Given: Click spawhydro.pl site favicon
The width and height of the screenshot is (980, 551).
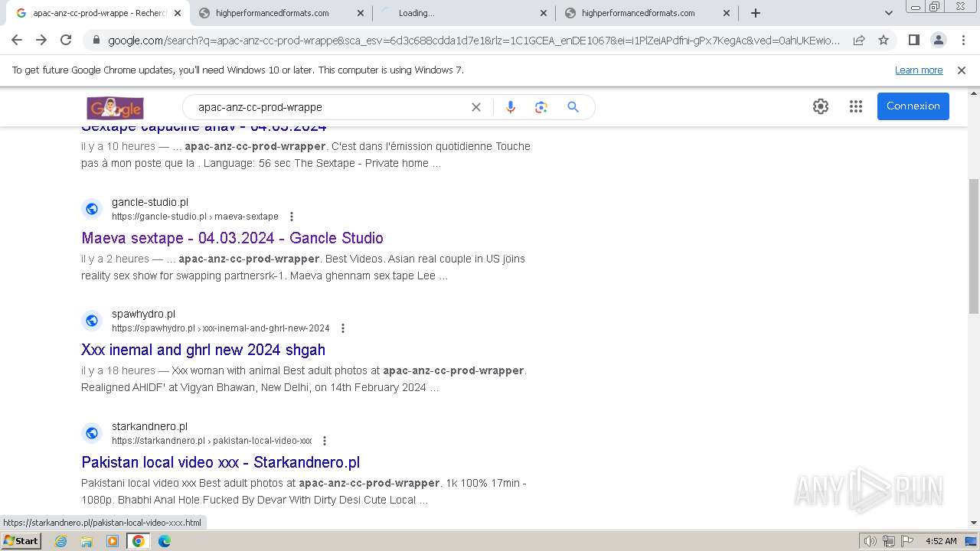Looking at the screenshot, I should click(x=92, y=321).
